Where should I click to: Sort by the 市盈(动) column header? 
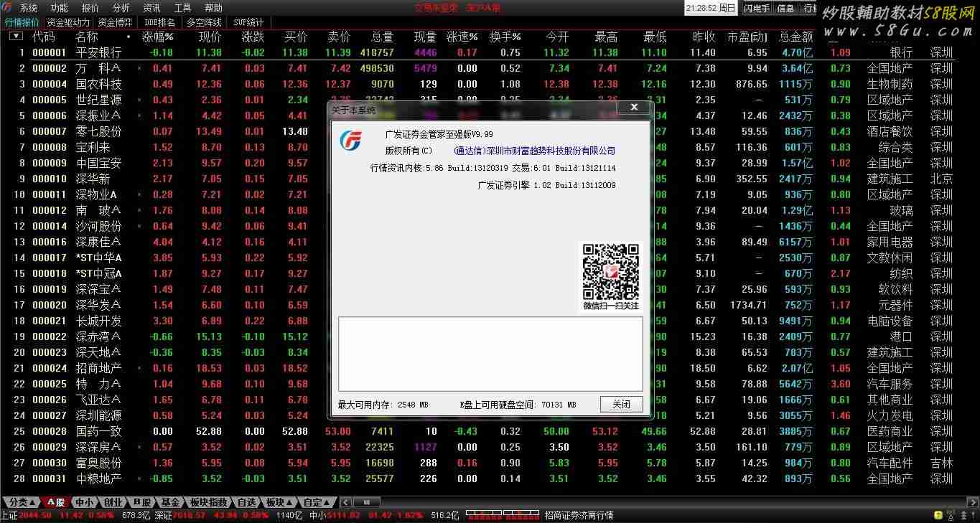point(747,36)
